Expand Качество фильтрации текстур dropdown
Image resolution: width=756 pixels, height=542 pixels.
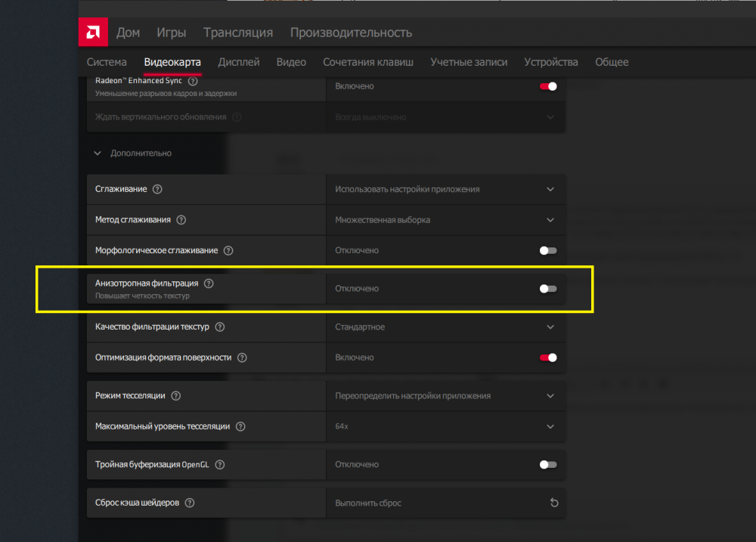(446, 327)
